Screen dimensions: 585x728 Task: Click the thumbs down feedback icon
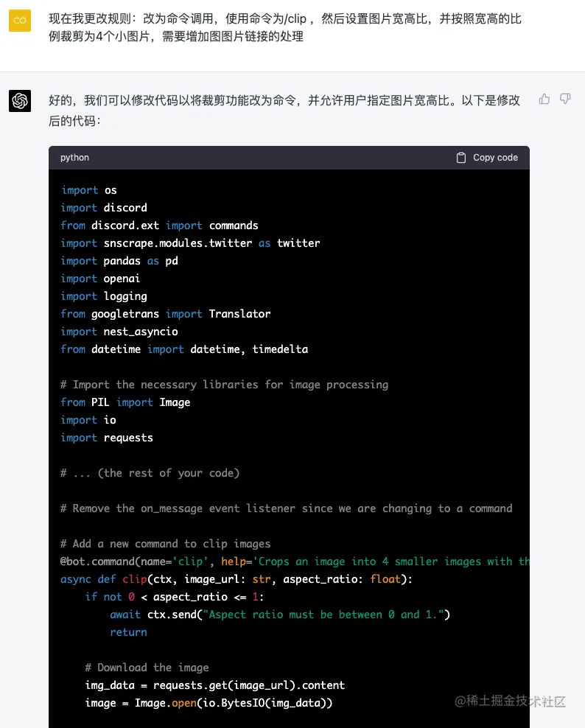point(565,99)
